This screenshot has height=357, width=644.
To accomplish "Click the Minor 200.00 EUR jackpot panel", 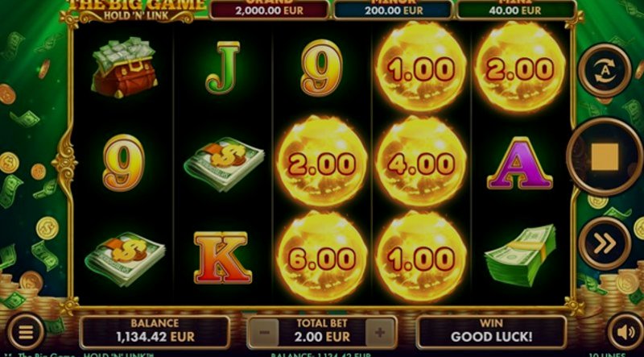I will pyautogui.click(x=393, y=9).
